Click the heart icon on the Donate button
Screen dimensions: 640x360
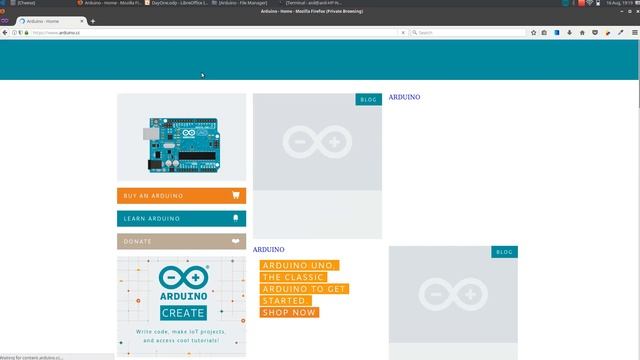click(236, 241)
